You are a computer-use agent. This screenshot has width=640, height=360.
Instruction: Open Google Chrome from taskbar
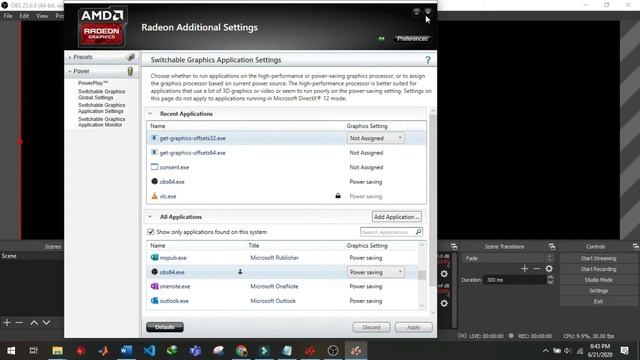pyautogui.click(x=241, y=351)
